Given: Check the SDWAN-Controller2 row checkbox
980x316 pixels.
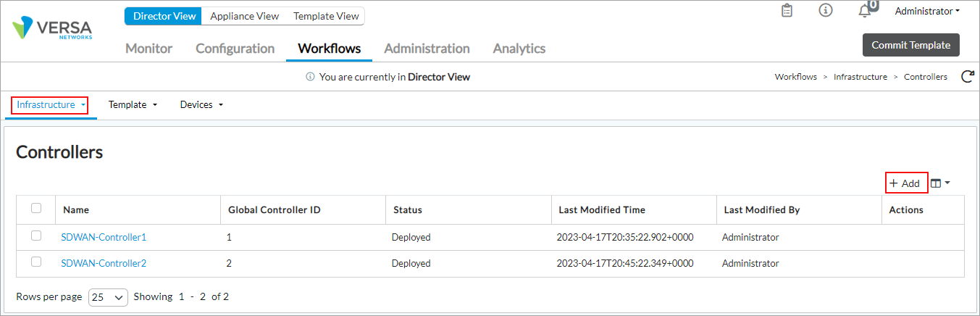Looking at the screenshot, I should coord(36,262).
